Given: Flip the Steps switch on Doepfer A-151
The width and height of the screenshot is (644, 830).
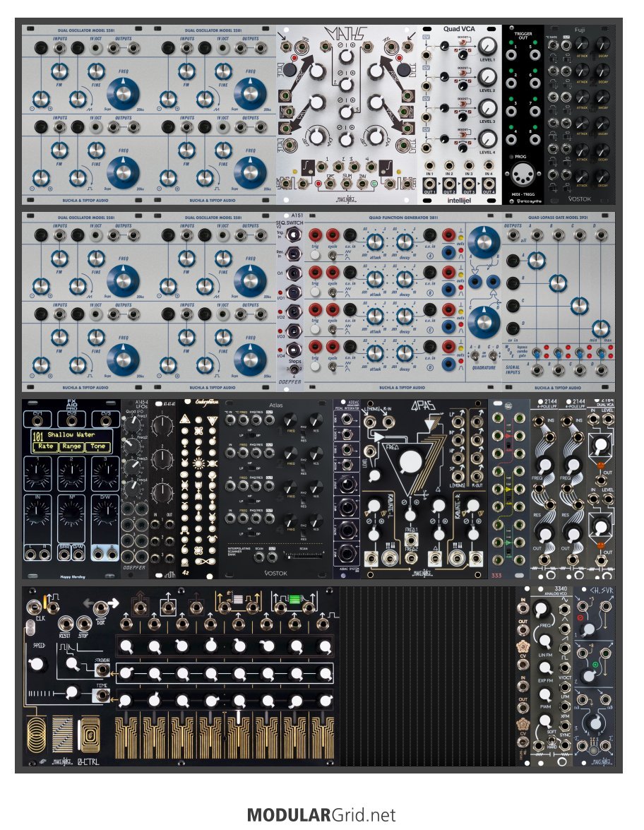Looking at the screenshot, I should pyautogui.click(x=294, y=369).
